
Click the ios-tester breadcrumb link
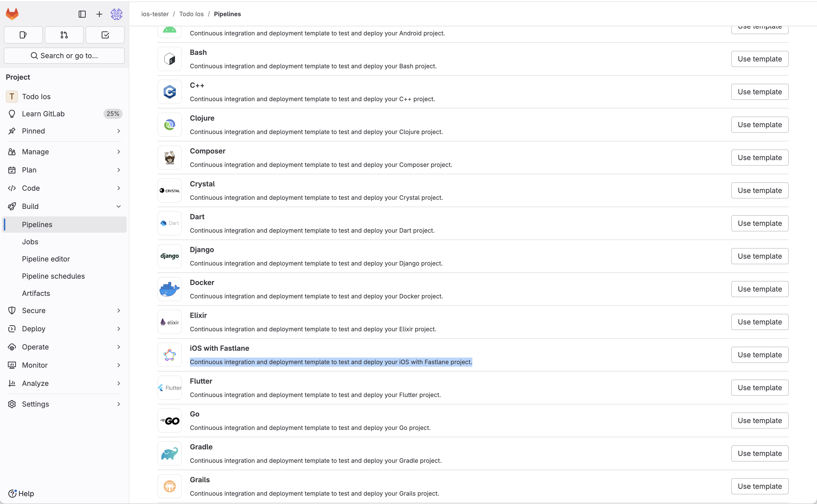(155, 14)
